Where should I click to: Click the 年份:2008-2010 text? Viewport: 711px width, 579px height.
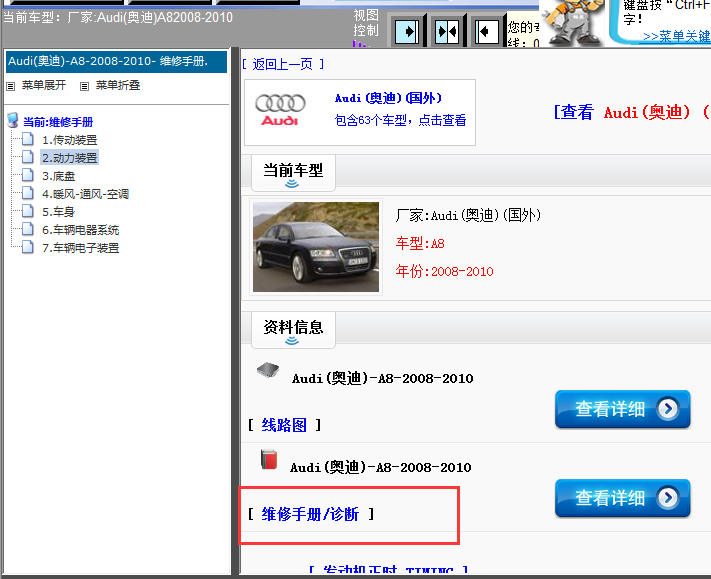click(x=444, y=271)
